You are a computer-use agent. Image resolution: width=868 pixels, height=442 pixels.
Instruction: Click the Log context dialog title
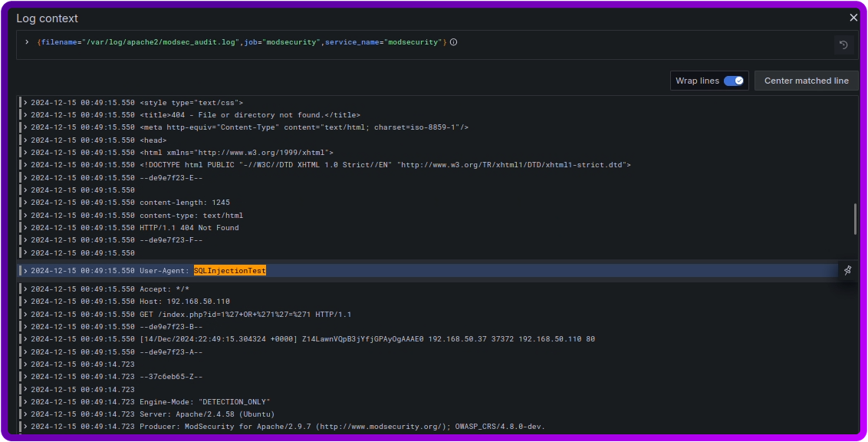point(47,18)
